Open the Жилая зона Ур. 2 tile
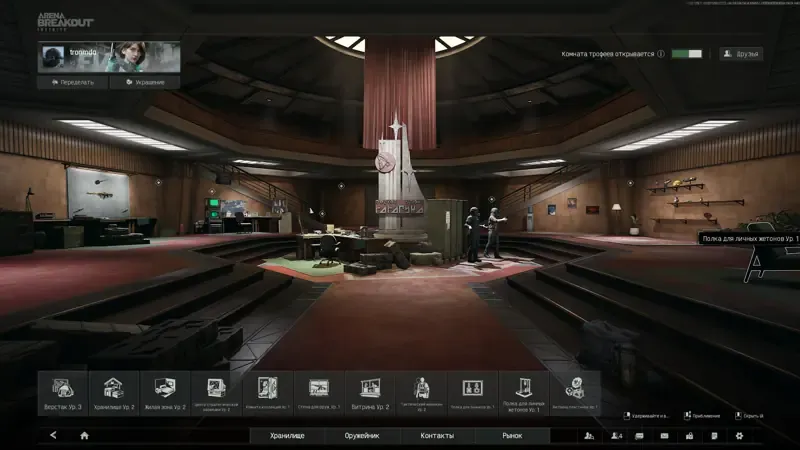800x450 pixels. 165,393
